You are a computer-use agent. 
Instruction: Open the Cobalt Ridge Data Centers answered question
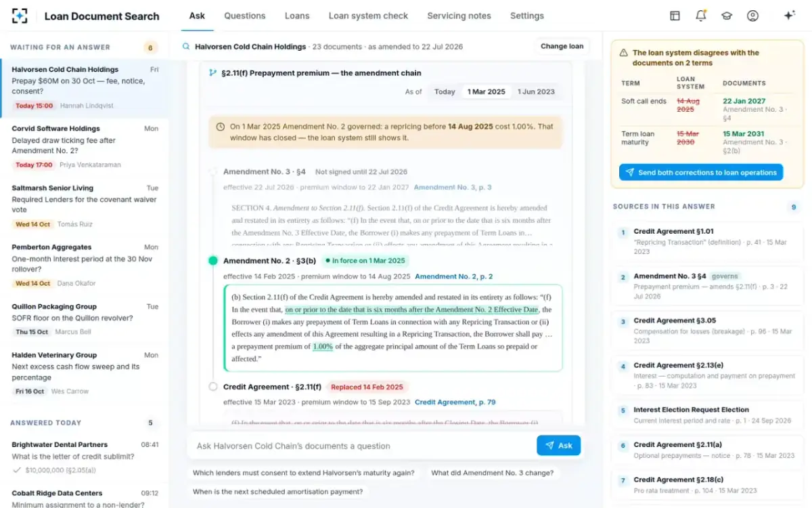pos(85,498)
